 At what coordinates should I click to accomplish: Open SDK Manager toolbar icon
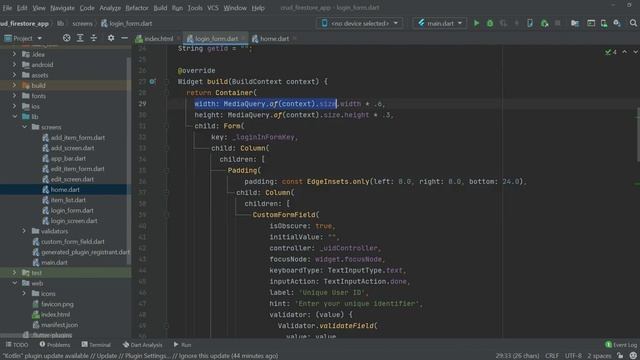click(617, 23)
